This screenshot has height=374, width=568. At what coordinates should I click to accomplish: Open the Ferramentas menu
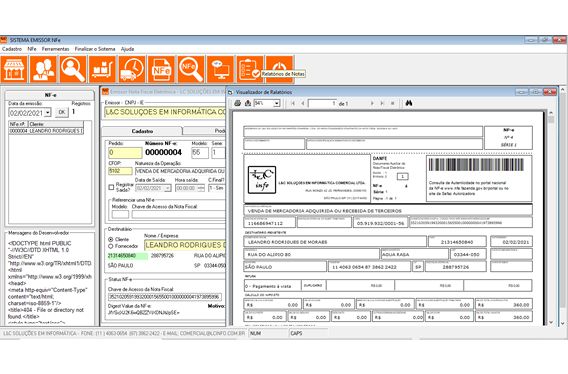pos(55,49)
